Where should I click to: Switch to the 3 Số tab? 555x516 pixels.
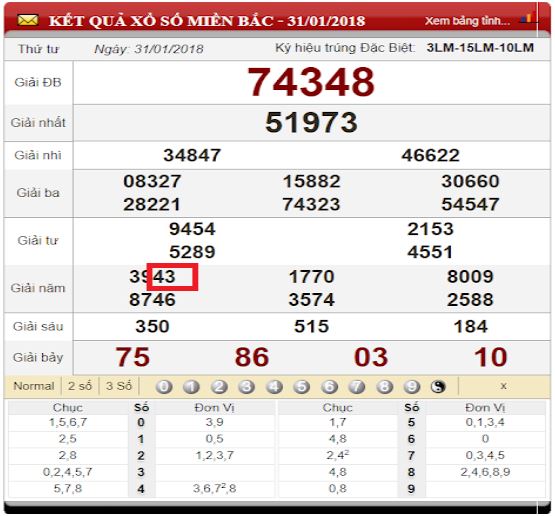click(119, 386)
